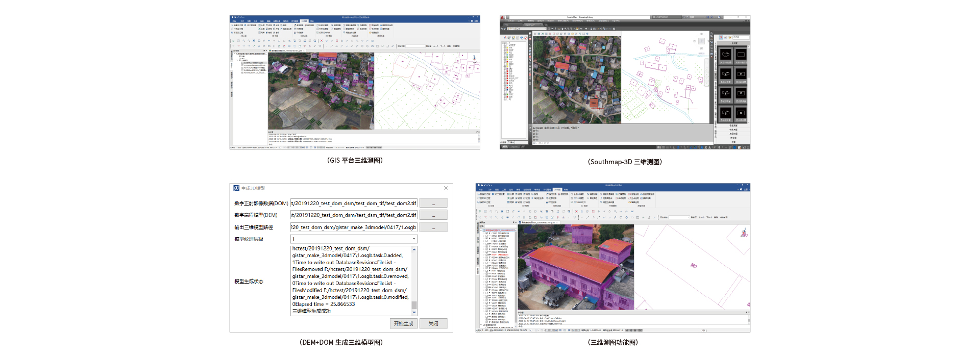This screenshot has width=980, height=357.
Task: Click the 模型生成状态 log scrollbar thumb
Action: pos(414,305)
